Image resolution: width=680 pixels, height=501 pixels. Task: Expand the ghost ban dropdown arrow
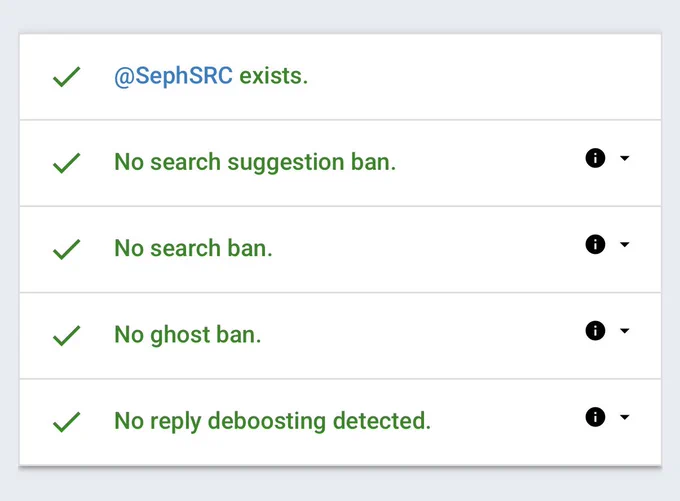coord(624,331)
